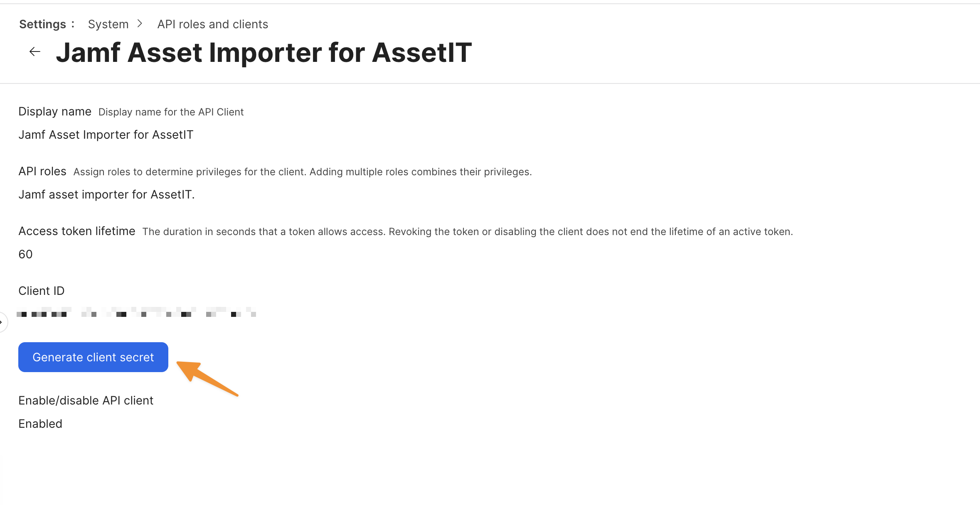Expand the collapsed sidebar handle on left edge
Image resolution: width=980 pixels, height=505 pixels.
point(2,322)
